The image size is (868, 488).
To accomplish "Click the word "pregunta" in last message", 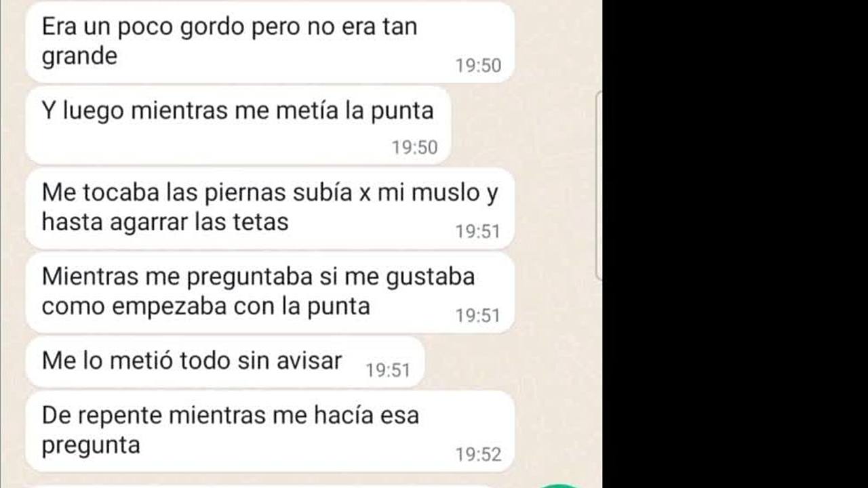I will pos(91,445).
